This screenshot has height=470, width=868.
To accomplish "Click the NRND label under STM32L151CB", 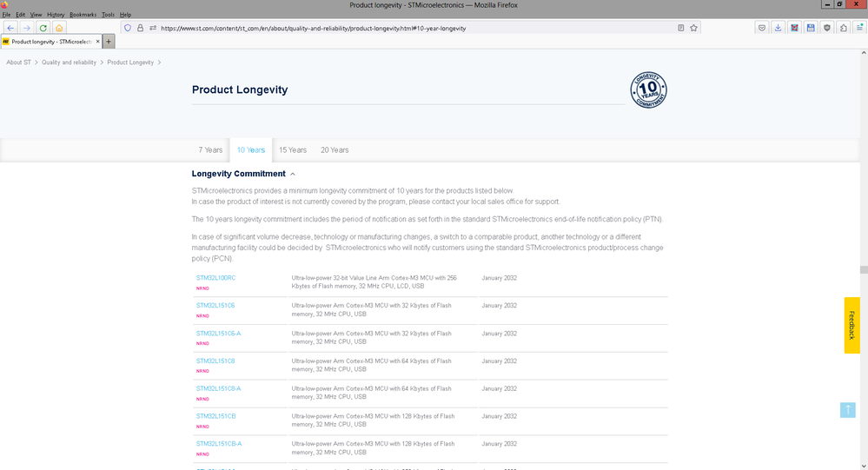I will tap(202, 427).
